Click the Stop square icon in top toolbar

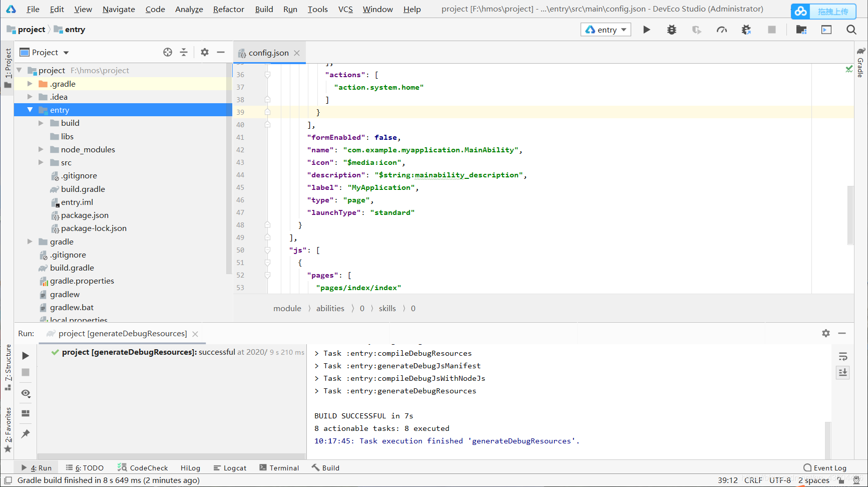pos(771,30)
